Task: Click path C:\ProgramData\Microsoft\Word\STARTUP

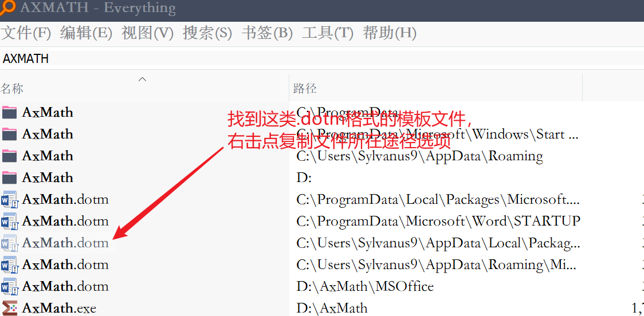Action: pos(438,221)
